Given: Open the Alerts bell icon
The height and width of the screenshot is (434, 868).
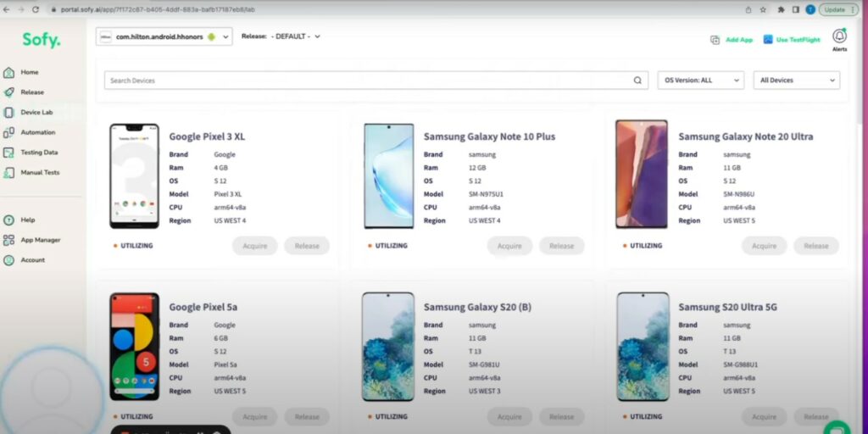Looking at the screenshot, I should 839,36.
